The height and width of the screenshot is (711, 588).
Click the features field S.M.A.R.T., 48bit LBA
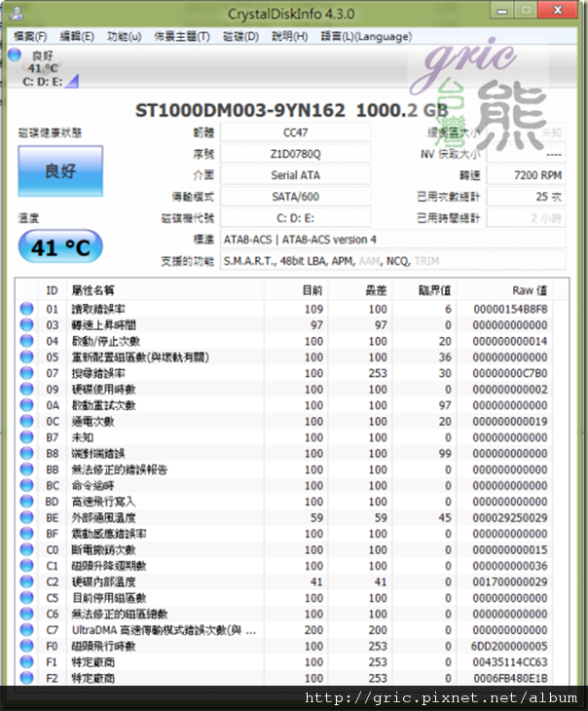pos(392,261)
